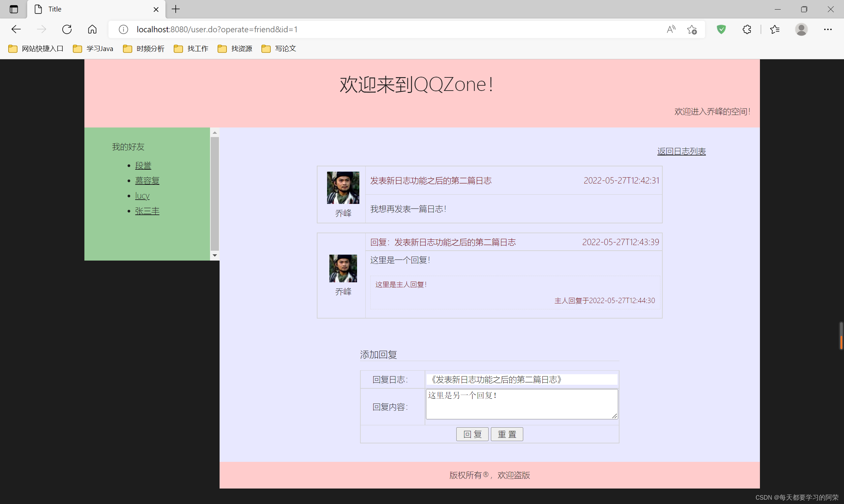Open the Extensions puzzle menu
This screenshot has width=844, height=504.
click(x=746, y=29)
